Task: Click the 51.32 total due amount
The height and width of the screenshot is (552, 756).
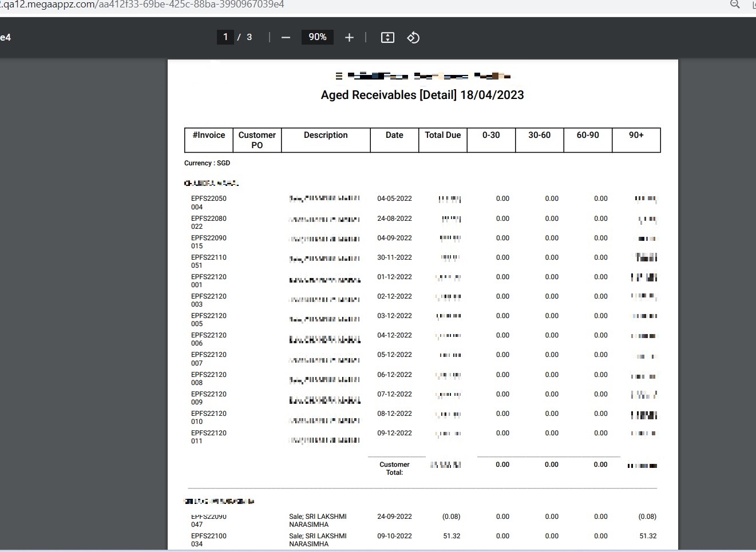Action: click(452, 536)
